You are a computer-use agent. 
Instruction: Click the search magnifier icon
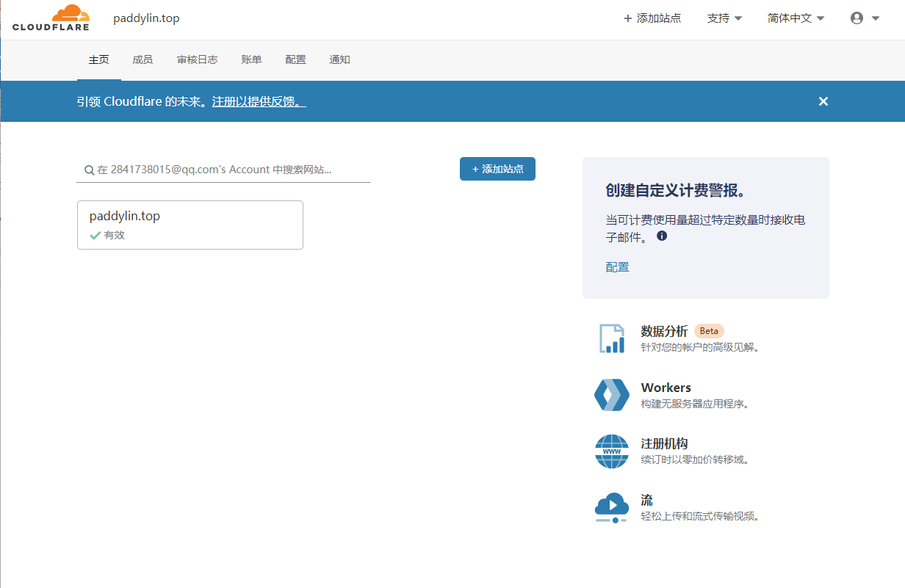pyautogui.click(x=89, y=170)
